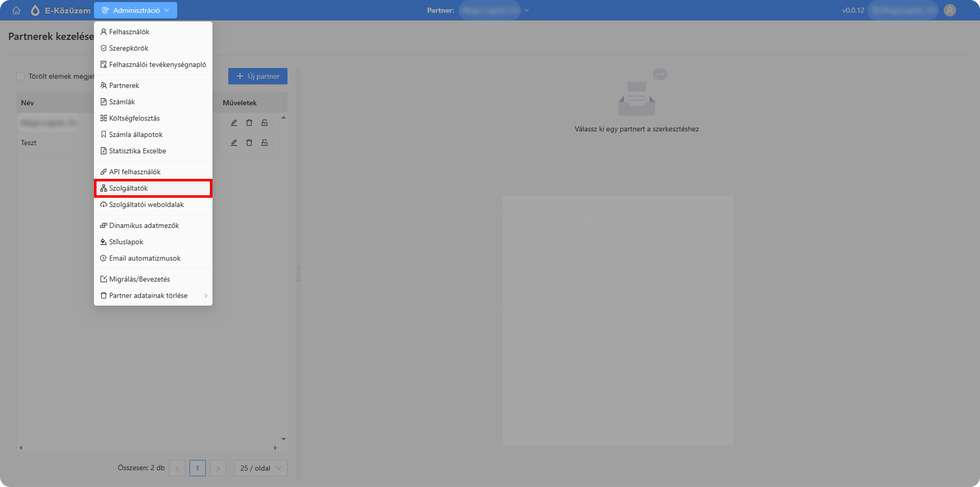Choose Partnerek in the menu

153,85
